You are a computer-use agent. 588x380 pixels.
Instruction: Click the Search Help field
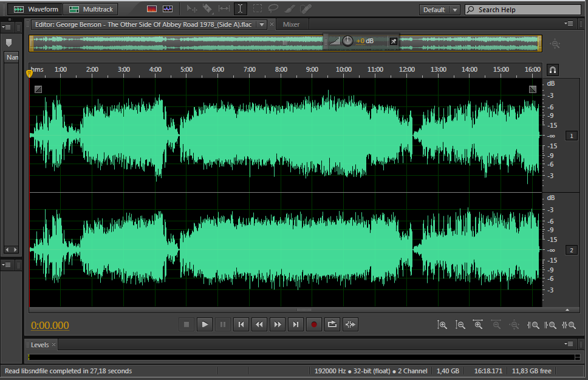point(523,10)
